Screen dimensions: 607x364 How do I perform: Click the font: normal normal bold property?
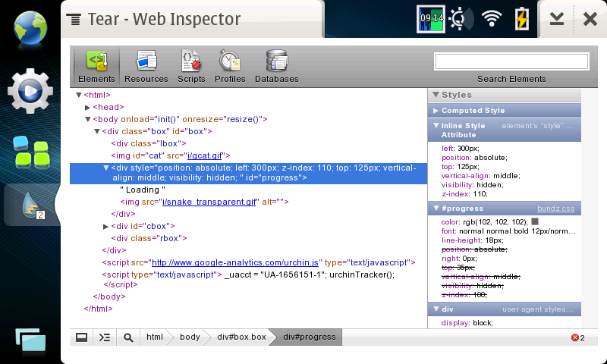pyautogui.click(x=508, y=231)
